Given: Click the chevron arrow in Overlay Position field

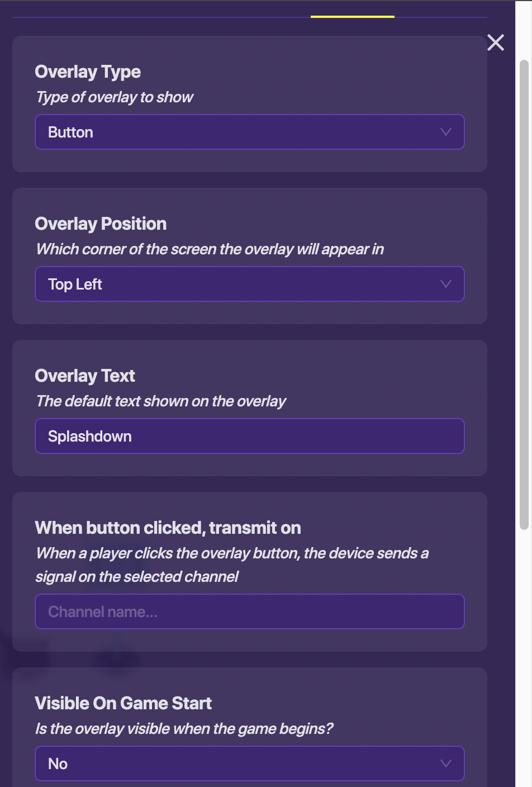Looking at the screenshot, I should click(445, 284).
